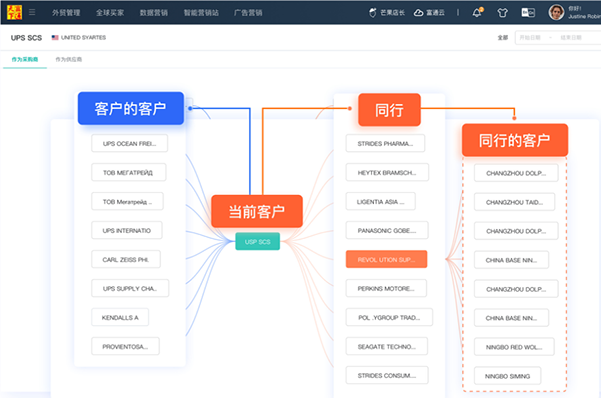The width and height of the screenshot is (601, 398).
Task: Select the POL .YGROUP TRAD... node
Action: (389, 317)
